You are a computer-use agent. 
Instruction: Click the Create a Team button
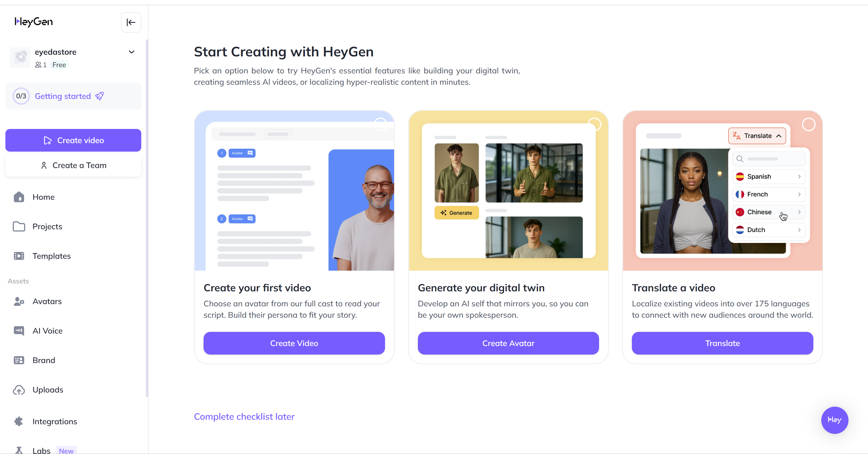(73, 165)
